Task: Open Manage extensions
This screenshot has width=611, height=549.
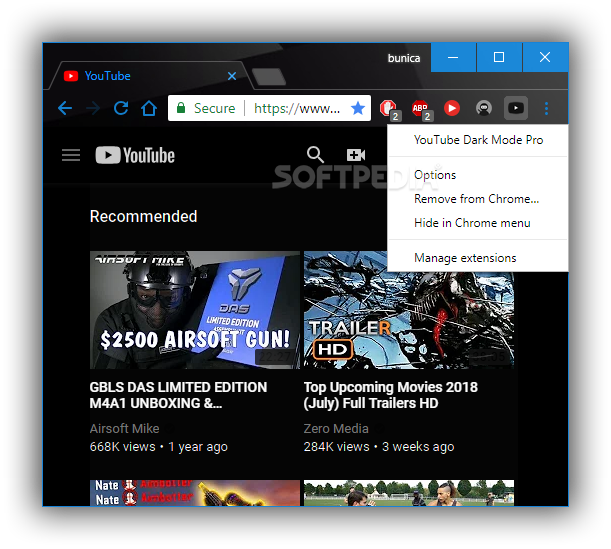Action: tap(478, 258)
